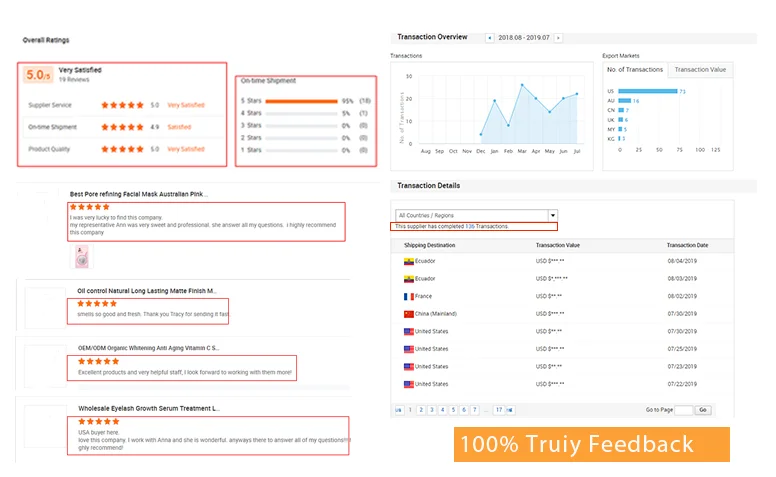The image size is (776, 477).
Task: Switch to Transaction Value tab
Action: tap(700, 70)
